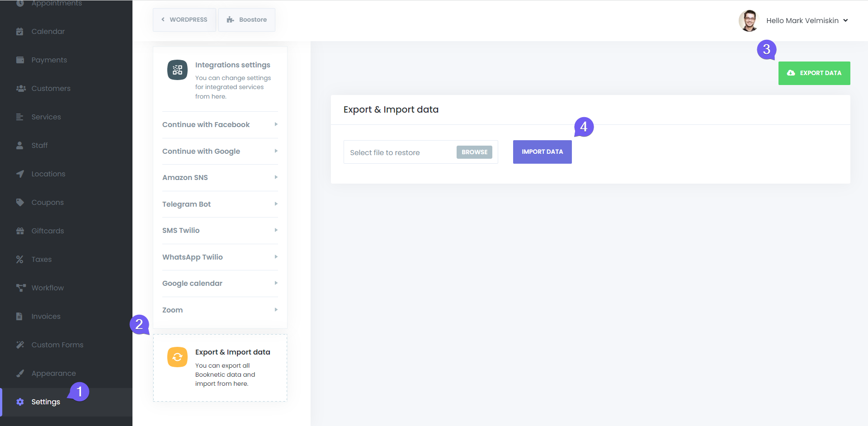Select Google calendar label
Image resolution: width=868 pixels, height=426 pixels.
[x=192, y=283]
